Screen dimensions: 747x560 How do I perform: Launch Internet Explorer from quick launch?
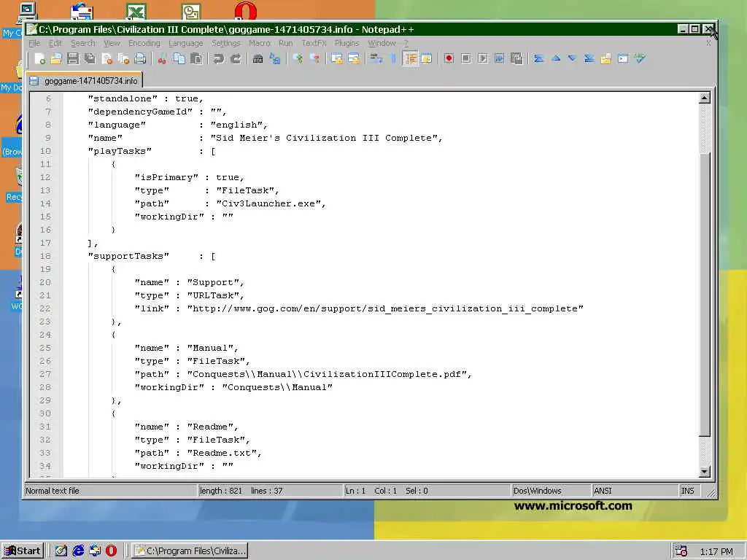[78, 551]
